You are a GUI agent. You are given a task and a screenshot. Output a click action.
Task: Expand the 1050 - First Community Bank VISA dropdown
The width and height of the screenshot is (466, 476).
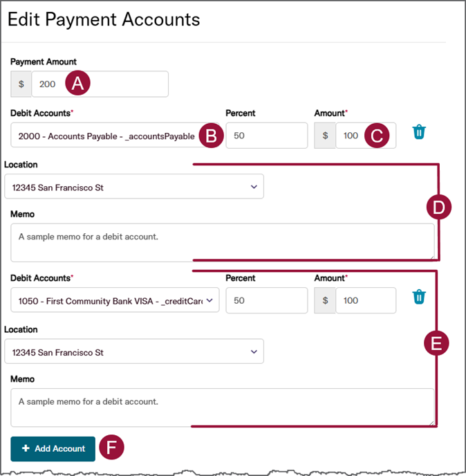[x=115, y=300]
